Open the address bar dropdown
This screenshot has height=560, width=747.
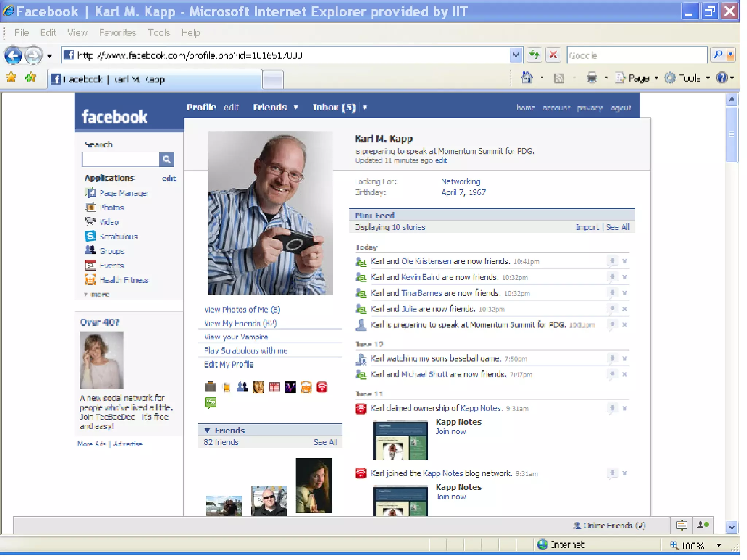(515, 55)
